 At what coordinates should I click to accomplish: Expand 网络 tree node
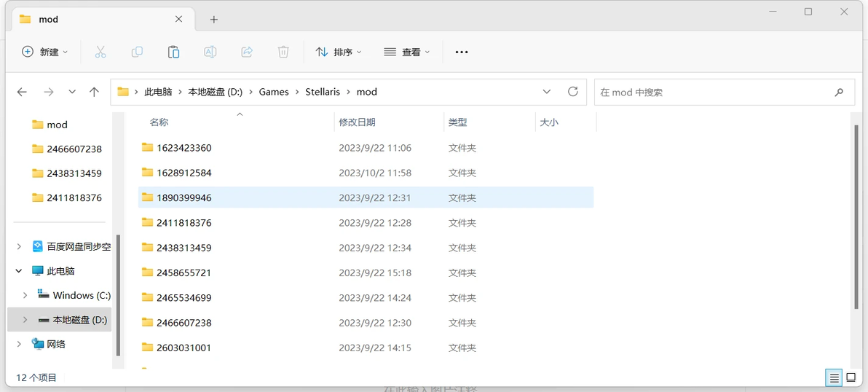click(x=19, y=344)
